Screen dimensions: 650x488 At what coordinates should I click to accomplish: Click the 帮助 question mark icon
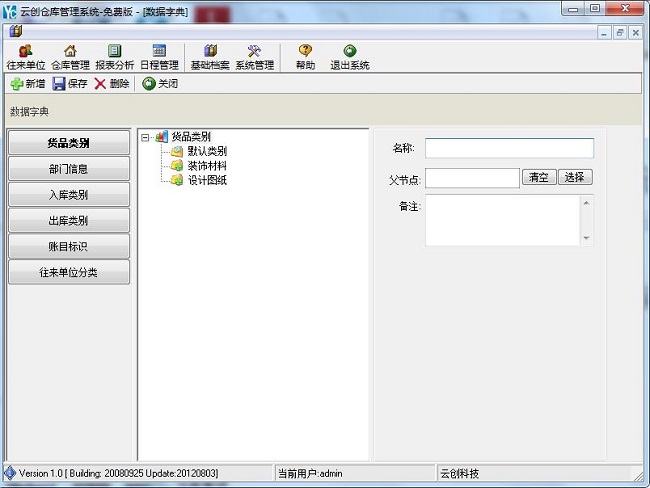305,51
